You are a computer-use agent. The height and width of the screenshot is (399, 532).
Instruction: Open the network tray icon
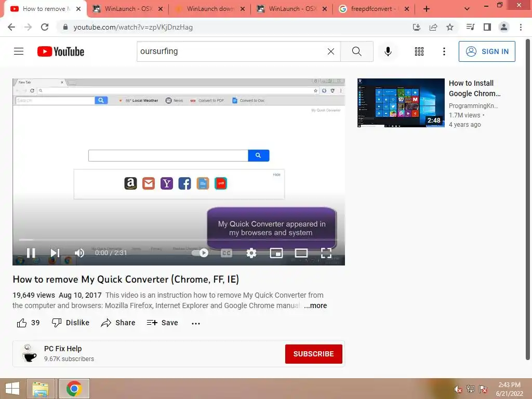click(471, 389)
